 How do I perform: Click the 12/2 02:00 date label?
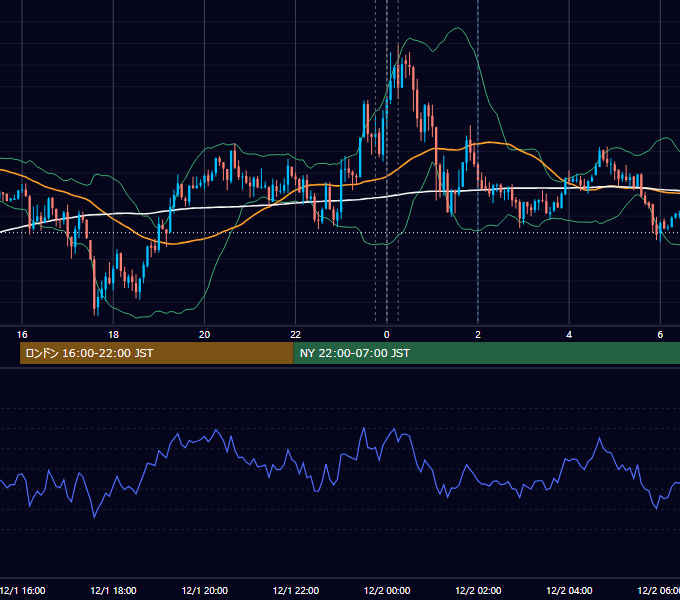(478, 591)
